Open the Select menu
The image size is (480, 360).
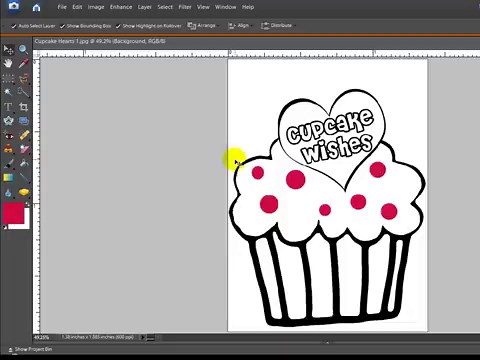tap(165, 7)
